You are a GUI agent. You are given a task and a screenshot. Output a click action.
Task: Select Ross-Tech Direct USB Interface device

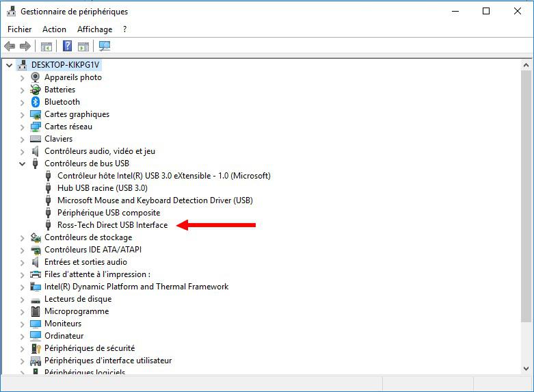(112, 225)
